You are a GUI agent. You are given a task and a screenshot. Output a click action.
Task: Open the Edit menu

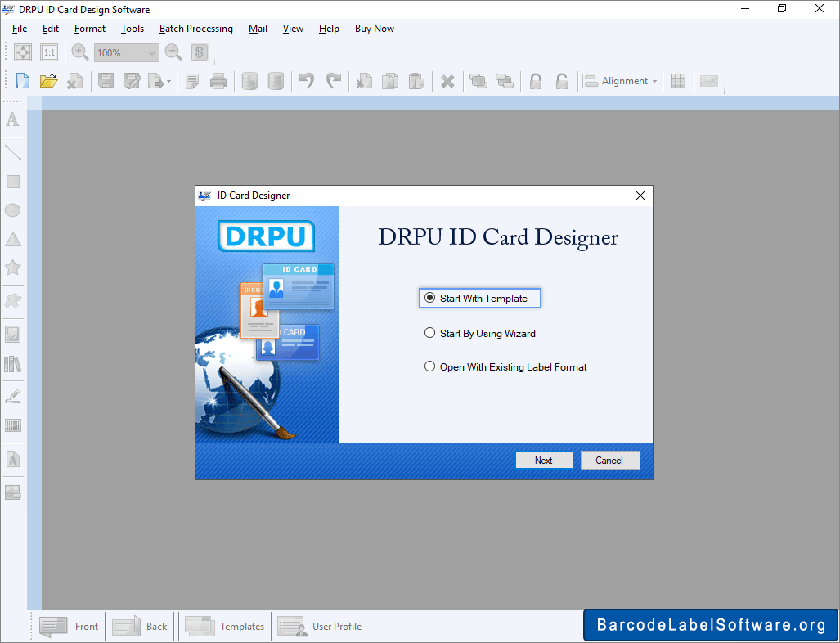point(51,29)
